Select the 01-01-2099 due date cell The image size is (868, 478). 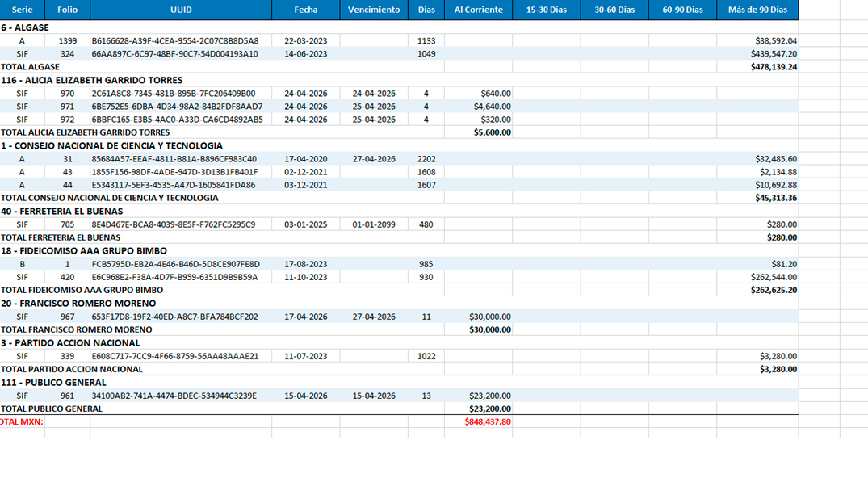click(374, 224)
